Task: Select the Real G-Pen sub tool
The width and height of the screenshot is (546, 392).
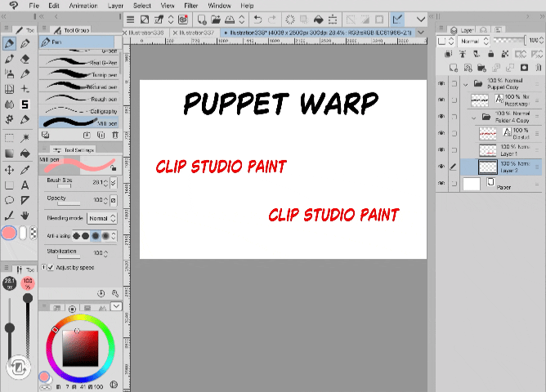Action: coord(79,63)
